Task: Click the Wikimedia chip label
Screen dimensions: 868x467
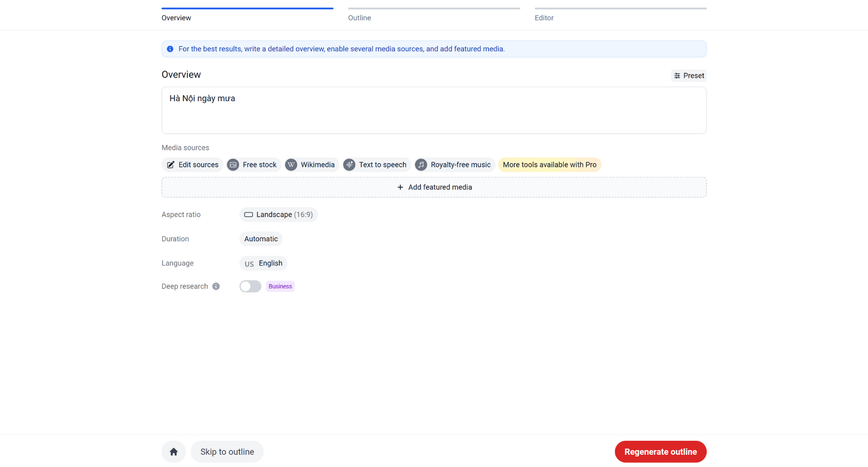Action: click(318, 165)
